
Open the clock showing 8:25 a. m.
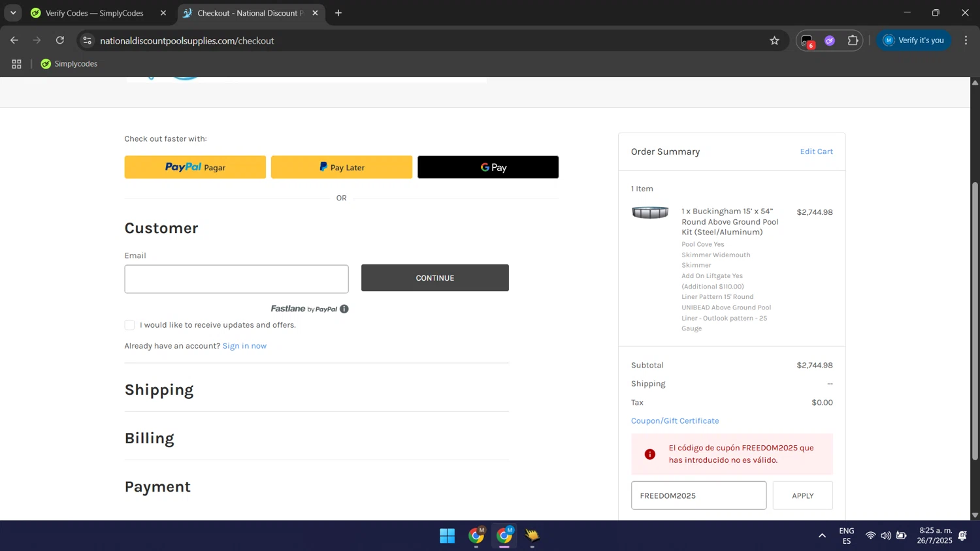[934, 535]
